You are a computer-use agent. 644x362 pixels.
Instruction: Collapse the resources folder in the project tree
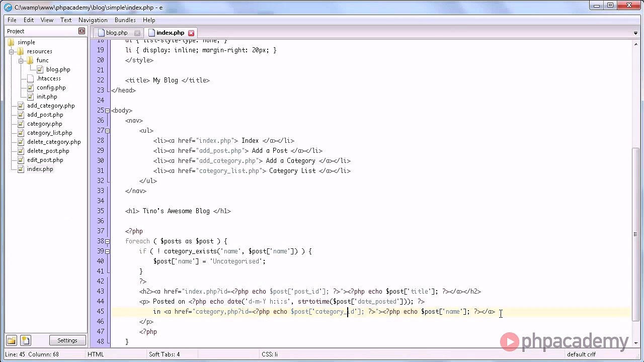click(12, 51)
